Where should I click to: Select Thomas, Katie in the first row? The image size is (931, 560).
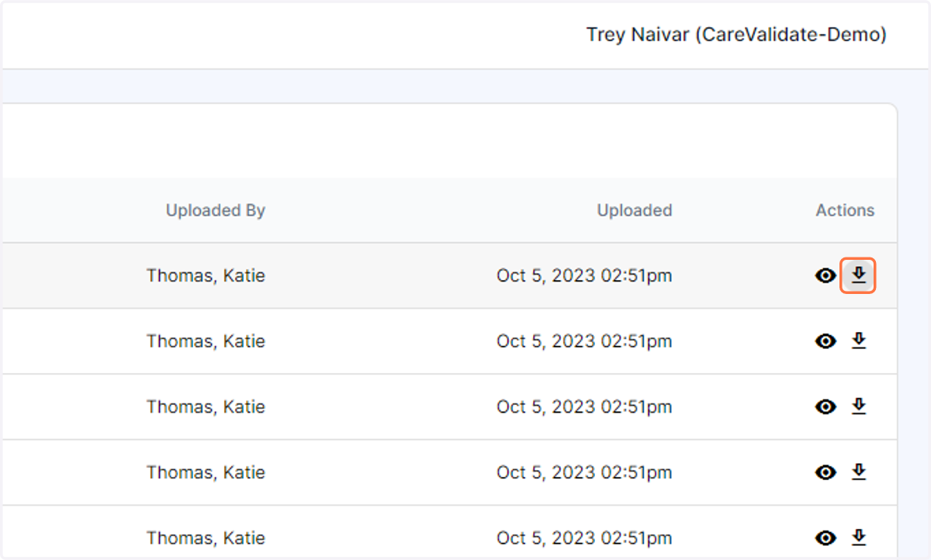tap(206, 275)
